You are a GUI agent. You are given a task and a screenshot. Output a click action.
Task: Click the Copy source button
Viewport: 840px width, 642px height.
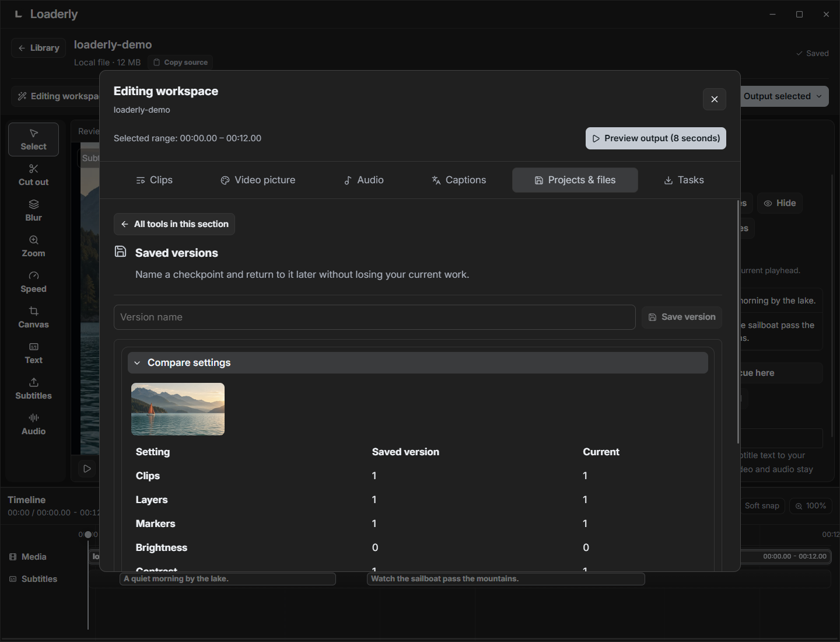[180, 62]
